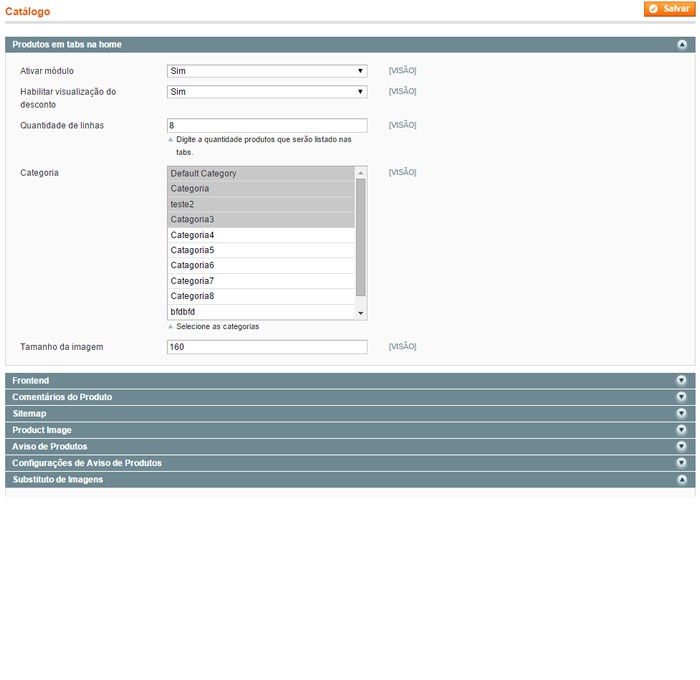700x680 pixels.
Task: Open Habilitar visualização do desconto dropdown
Action: 266,92
